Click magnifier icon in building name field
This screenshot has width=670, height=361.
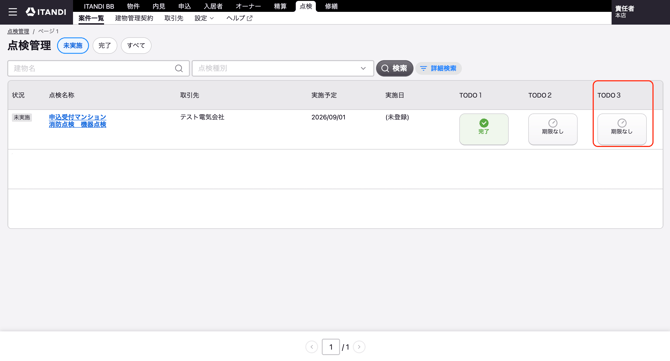click(179, 68)
